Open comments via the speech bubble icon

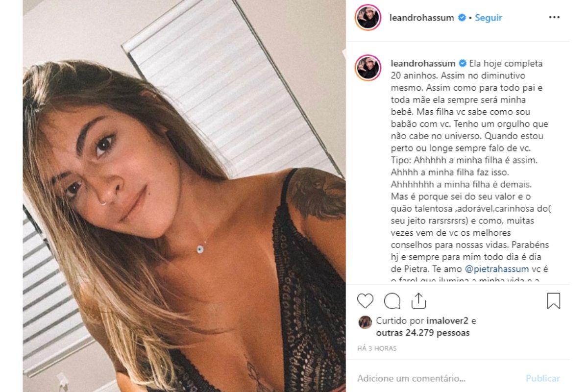[392, 301]
